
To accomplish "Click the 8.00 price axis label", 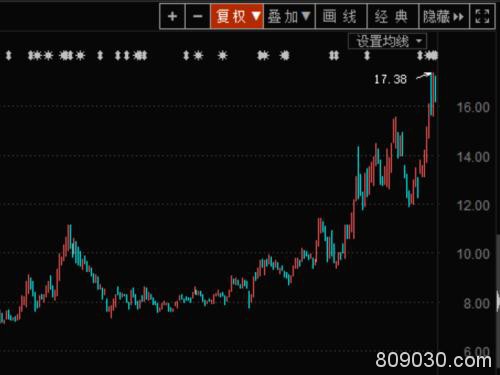I will click(x=477, y=303).
